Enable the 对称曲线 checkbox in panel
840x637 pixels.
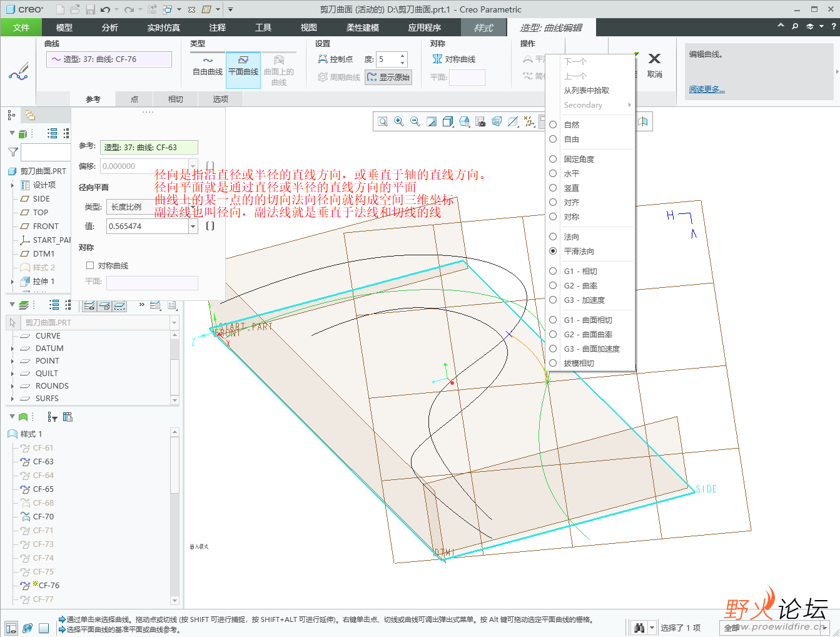pos(90,265)
